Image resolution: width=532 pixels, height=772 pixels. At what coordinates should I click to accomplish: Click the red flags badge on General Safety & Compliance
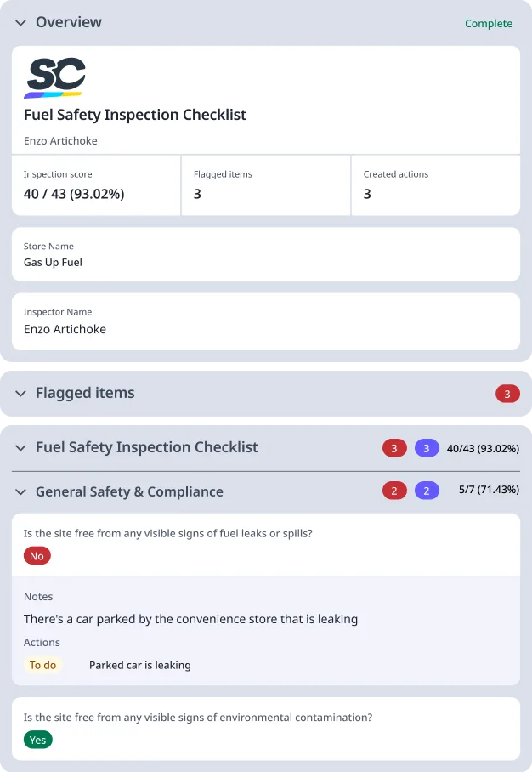pyautogui.click(x=393, y=491)
